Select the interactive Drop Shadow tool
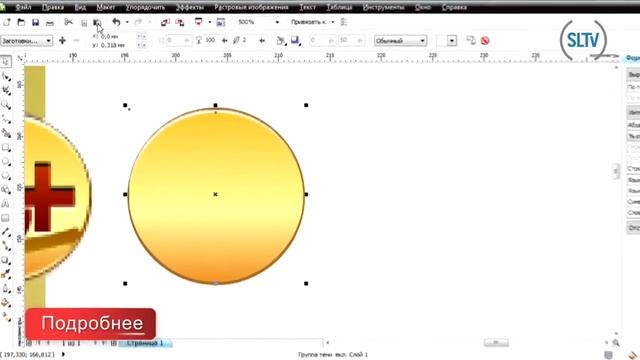This screenshot has height=360, width=640. 6,260
